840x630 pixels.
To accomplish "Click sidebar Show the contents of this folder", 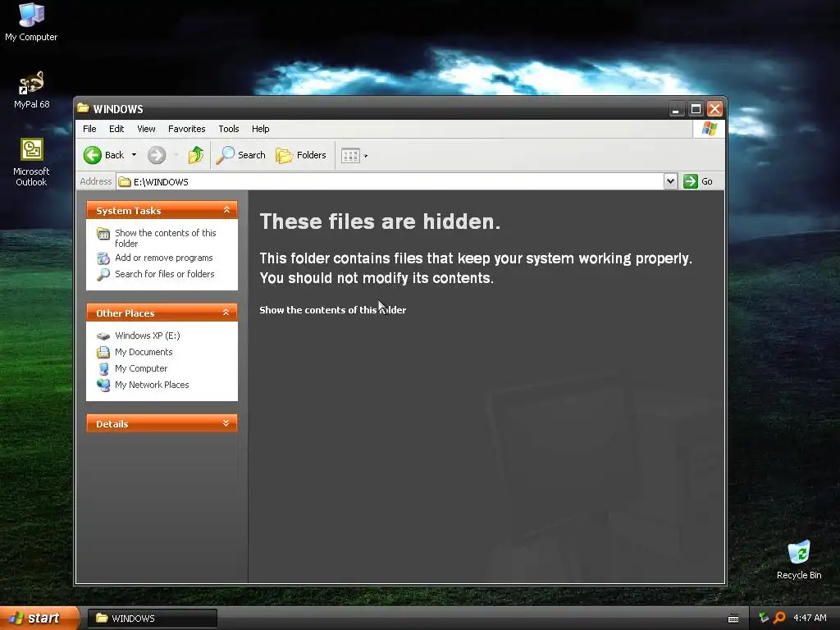I will (165, 238).
